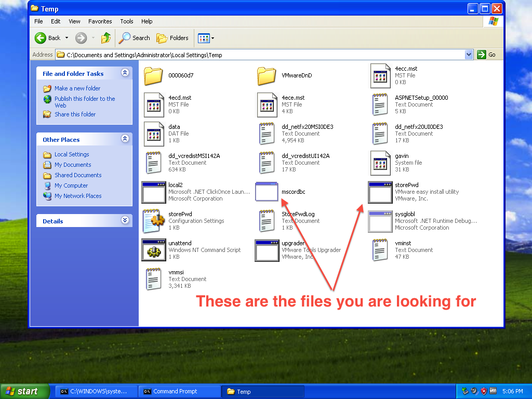Screen dimensions: 532x399
Task: Open the Tools menu
Action: pyautogui.click(x=127, y=21)
